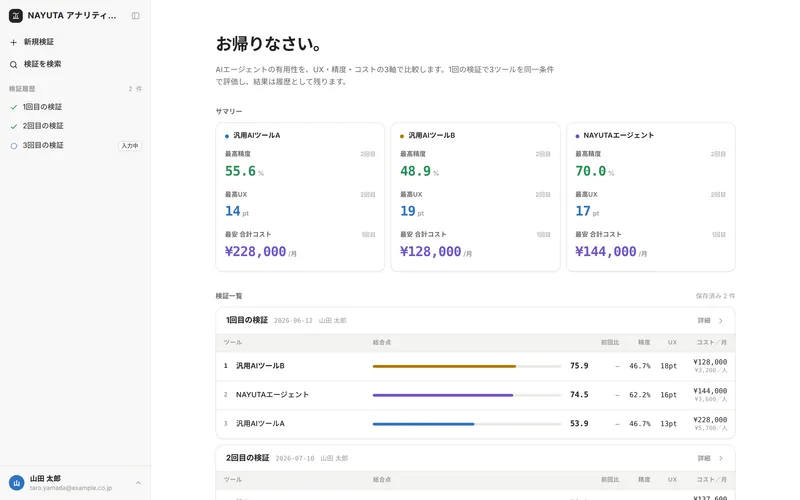Click 詳細 link of 1回目の検証
The image size is (800, 500).
click(x=704, y=320)
